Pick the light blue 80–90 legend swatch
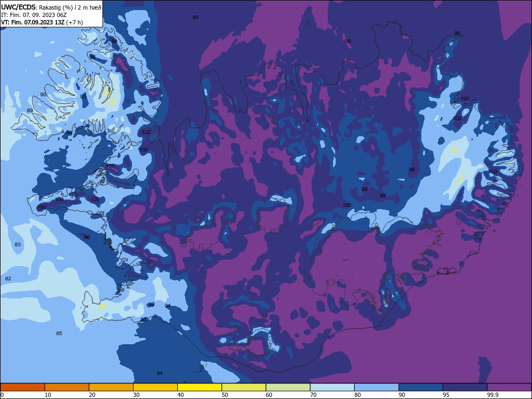Image resolution: width=532 pixels, height=399 pixels. 377,387
